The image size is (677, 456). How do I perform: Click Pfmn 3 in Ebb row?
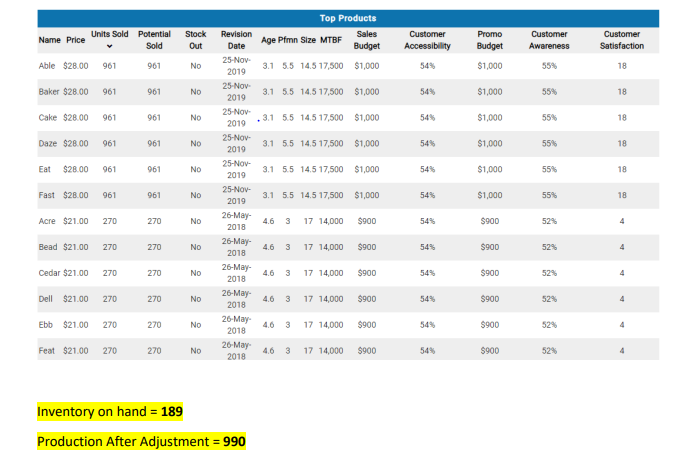(x=288, y=325)
